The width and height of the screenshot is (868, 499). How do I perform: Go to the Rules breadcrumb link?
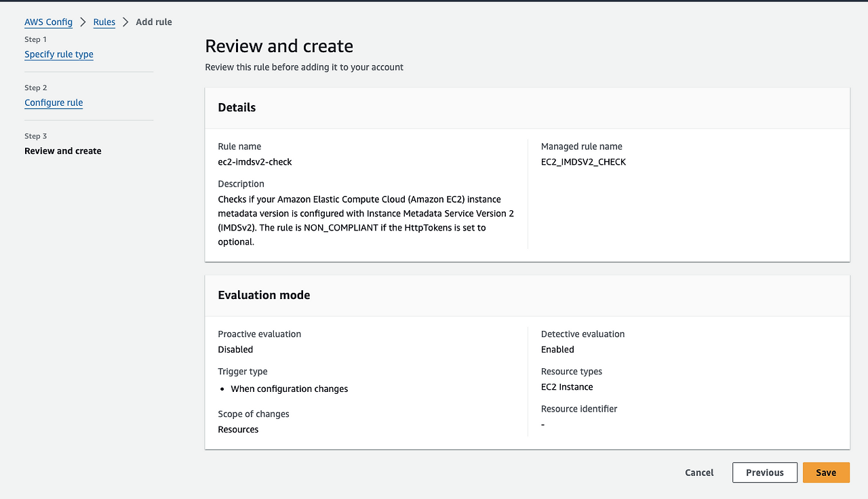coord(104,22)
